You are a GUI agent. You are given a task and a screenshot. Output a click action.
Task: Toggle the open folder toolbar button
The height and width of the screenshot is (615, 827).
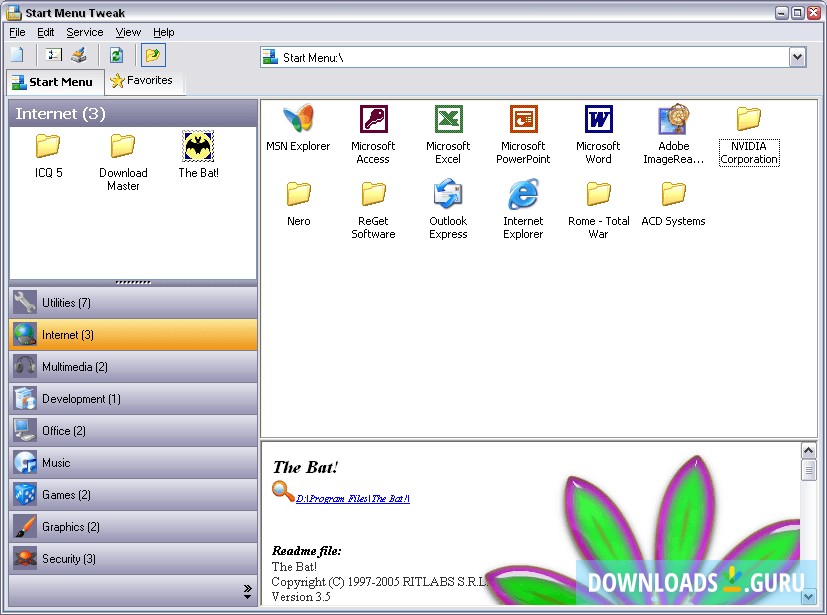(x=151, y=54)
